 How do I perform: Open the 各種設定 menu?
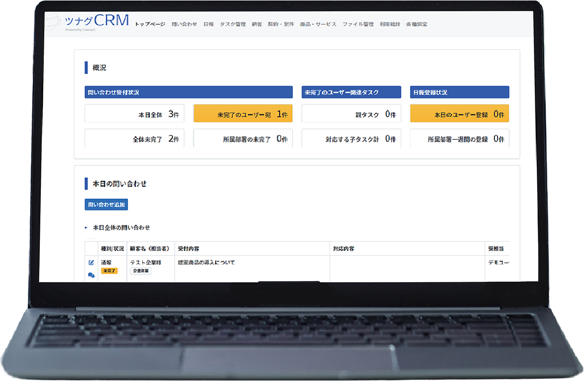[417, 24]
